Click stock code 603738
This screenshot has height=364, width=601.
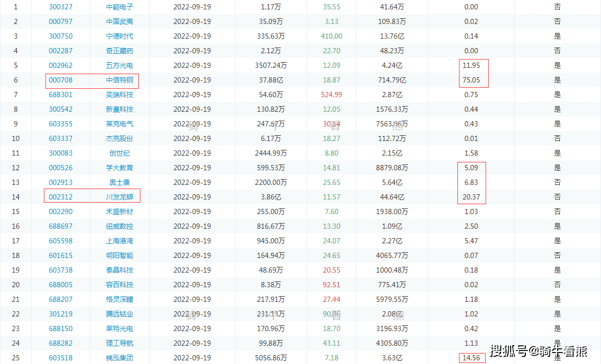(x=61, y=270)
